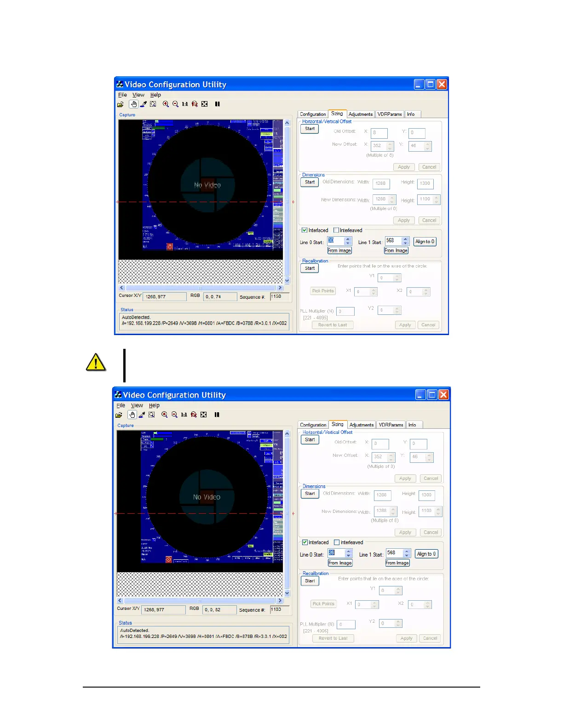Viewport: 563px width, 728px height.
Task: Click Line 1 Start field in lower window
Action: pos(394,553)
